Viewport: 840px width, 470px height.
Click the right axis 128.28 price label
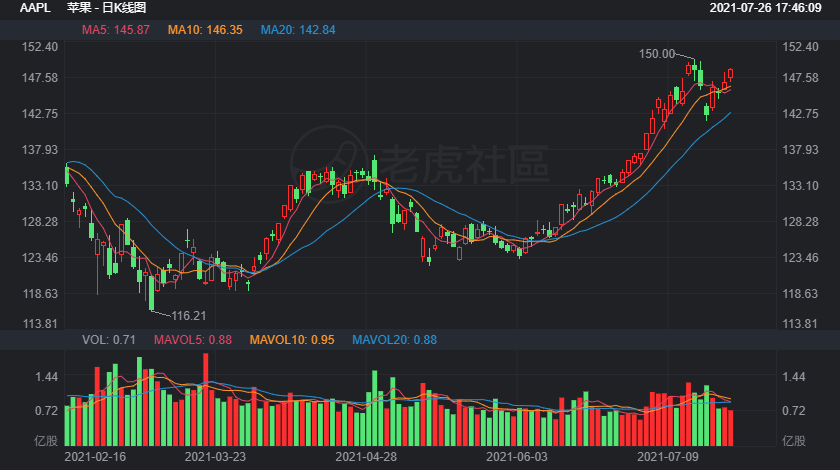(x=800, y=221)
